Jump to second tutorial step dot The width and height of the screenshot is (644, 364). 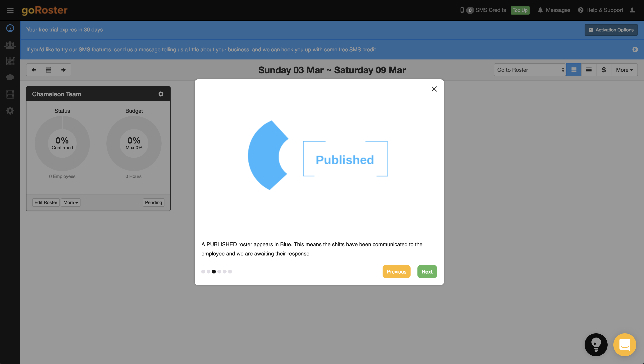[209, 271]
